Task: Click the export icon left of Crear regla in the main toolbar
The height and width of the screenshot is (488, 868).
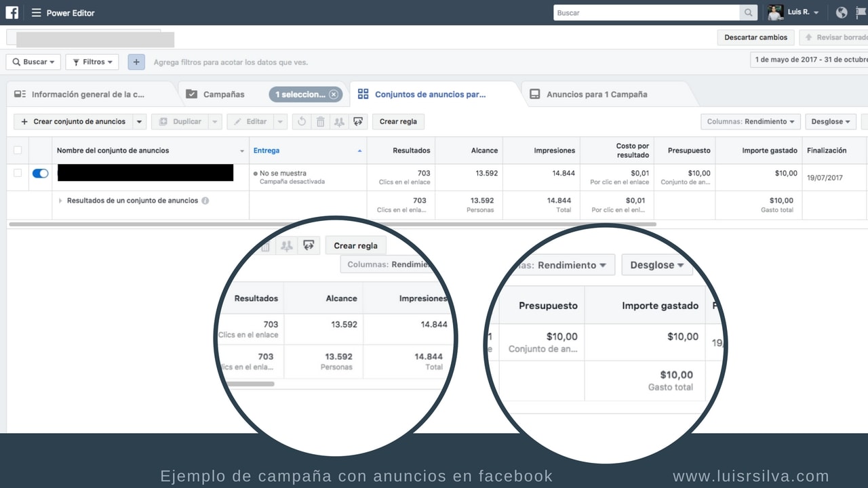Action: tap(358, 121)
